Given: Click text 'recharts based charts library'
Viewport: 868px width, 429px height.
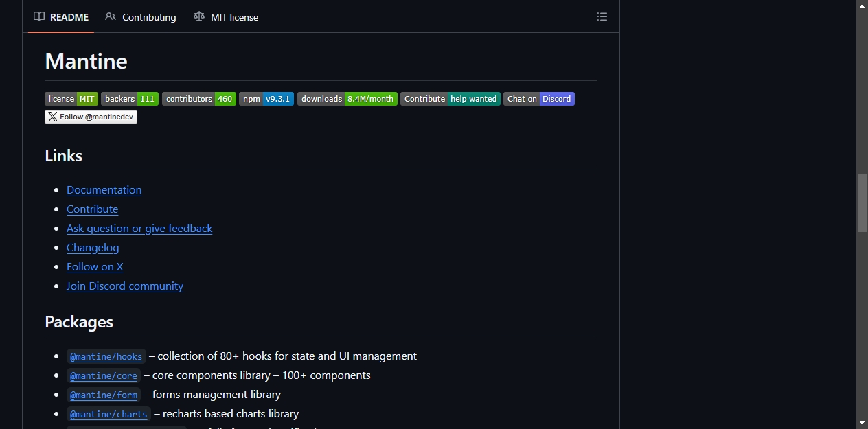Looking at the screenshot, I should point(231,414).
